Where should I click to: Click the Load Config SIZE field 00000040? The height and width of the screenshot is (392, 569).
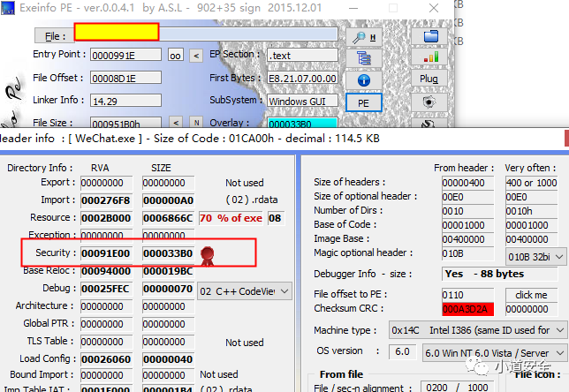pos(168,359)
